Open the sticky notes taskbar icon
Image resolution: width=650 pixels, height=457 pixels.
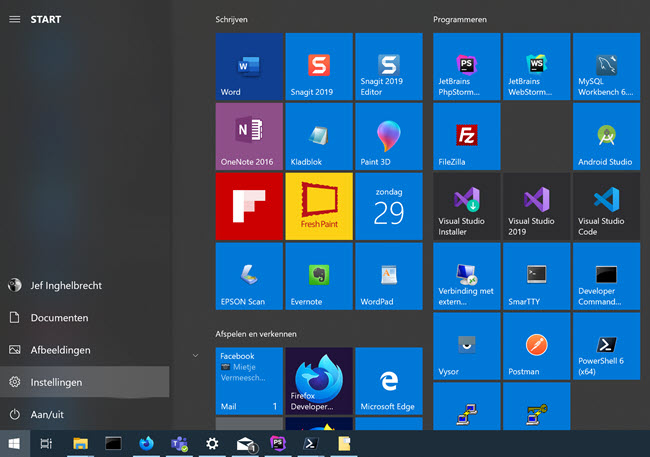click(344, 444)
